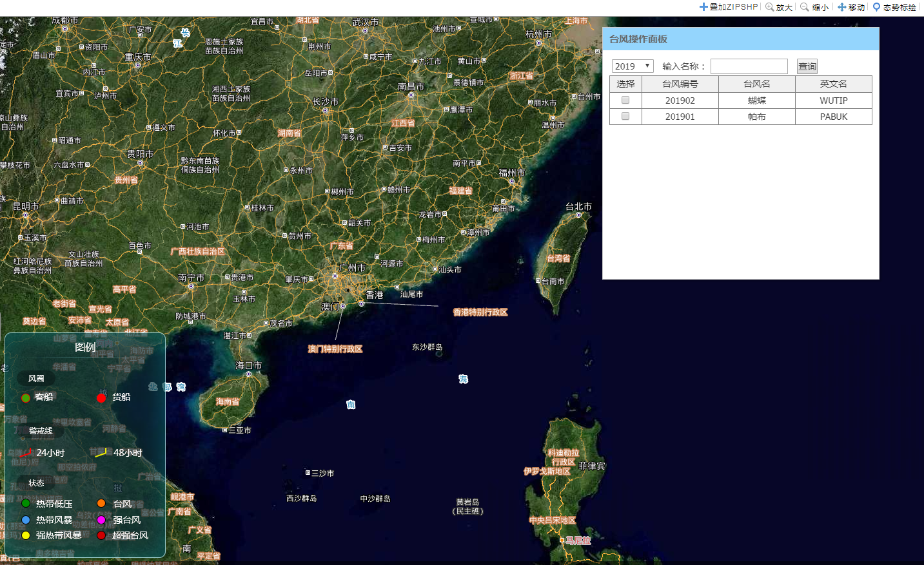Open the 2019 year dropdown
Image resolution: width=924 pixels, height=565 pixels.
pos(633,66)
